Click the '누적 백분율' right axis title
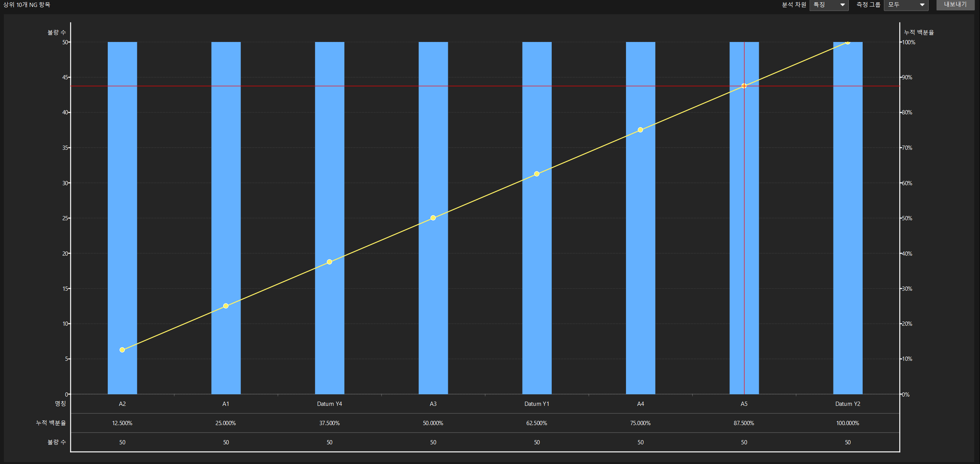980x464 pixels. (919, 32)
